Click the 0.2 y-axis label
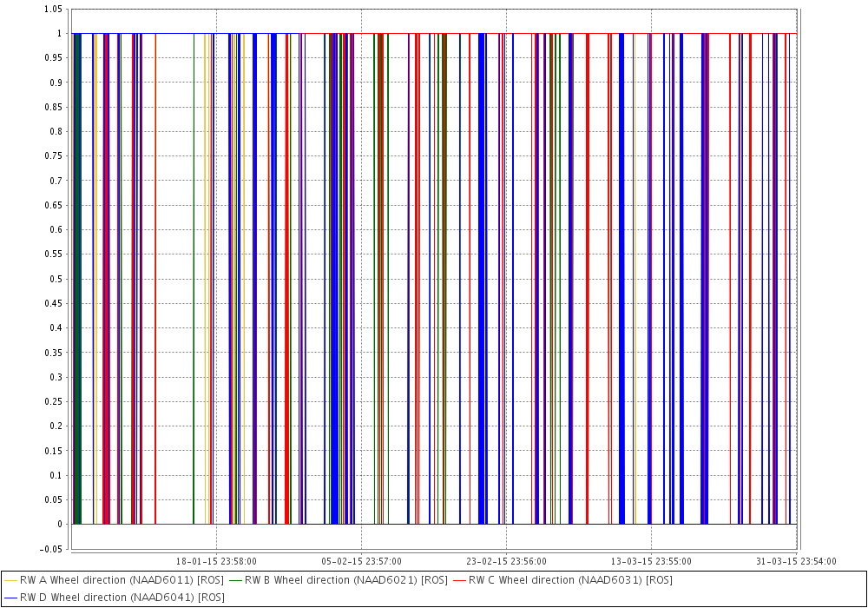The image size is (868, 608). click(56, 426)
